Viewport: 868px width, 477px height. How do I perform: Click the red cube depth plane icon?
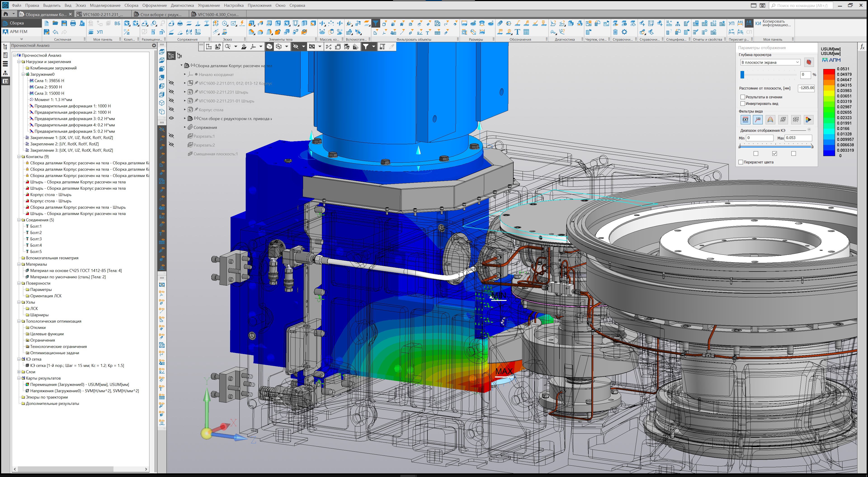tap(809, 62)
